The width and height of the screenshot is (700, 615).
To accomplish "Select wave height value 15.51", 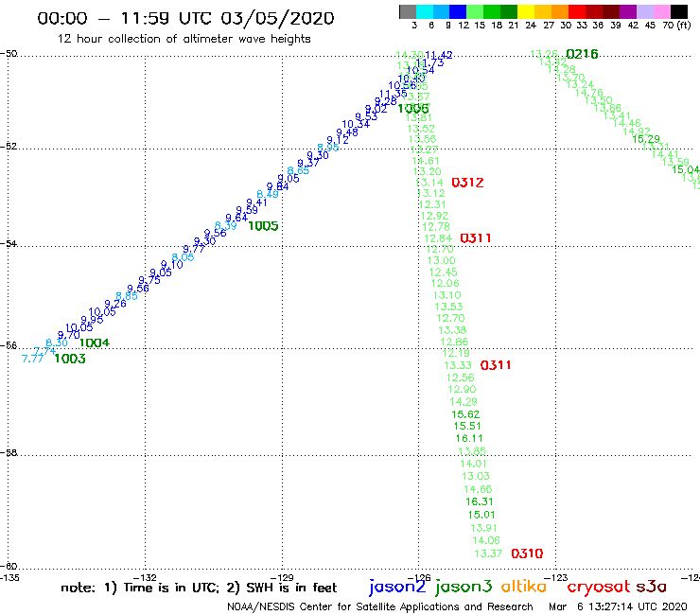I will [467, 426].
